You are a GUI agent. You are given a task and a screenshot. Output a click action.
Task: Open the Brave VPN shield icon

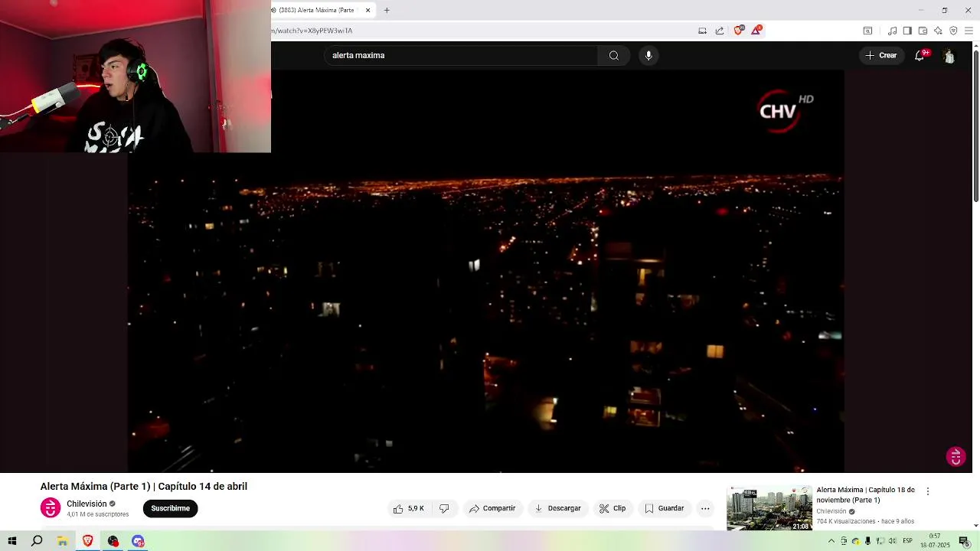[x=953, y=31]
